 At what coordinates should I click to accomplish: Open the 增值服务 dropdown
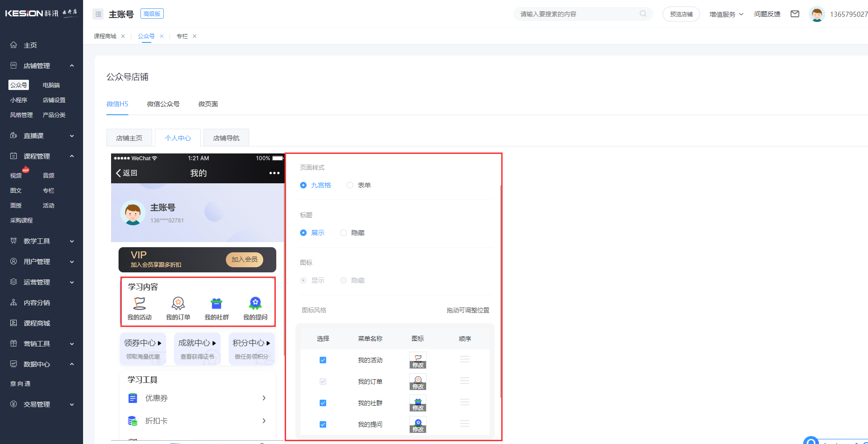coord(726,14)
